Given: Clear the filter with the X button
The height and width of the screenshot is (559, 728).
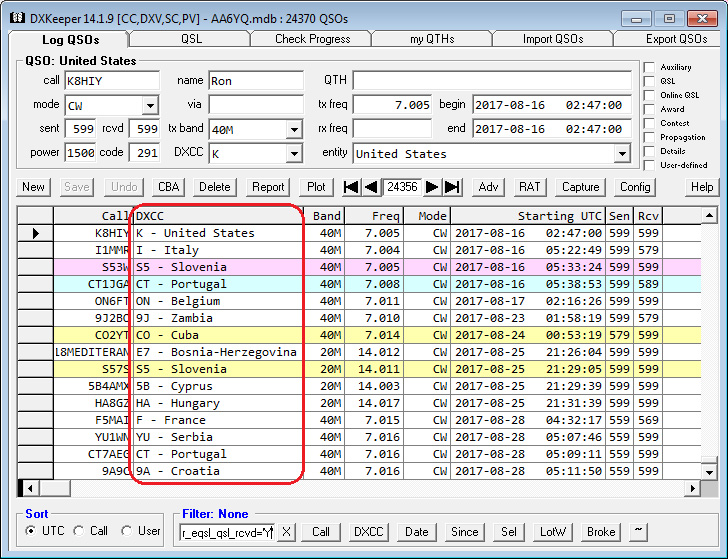Looking at the screenshot, I should [x=286, y=532].
